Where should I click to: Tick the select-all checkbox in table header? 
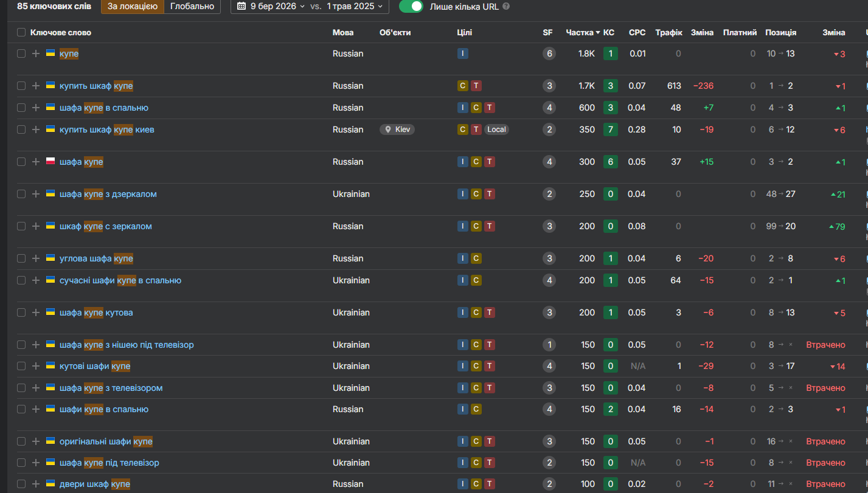(21, 32)
